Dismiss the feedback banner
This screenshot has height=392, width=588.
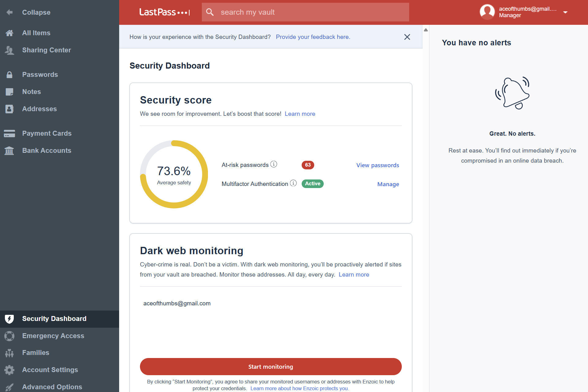(x=407, y=37)
